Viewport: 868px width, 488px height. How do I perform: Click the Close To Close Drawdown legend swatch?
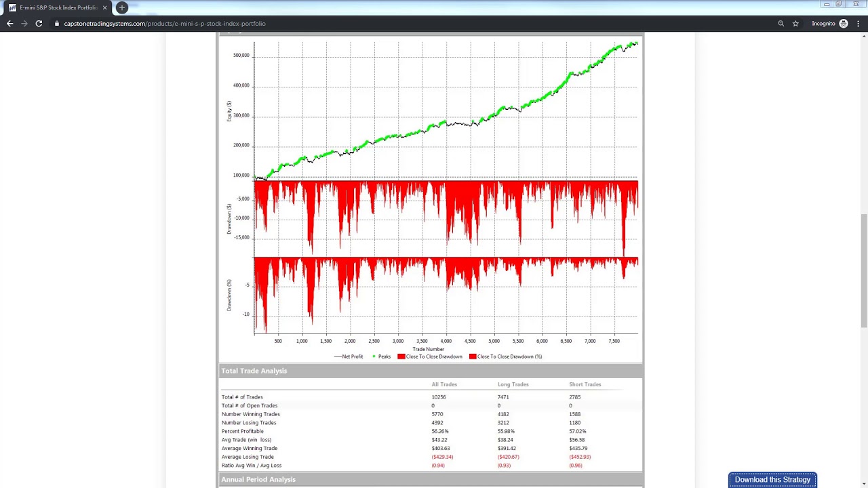(x=401, y=357)
